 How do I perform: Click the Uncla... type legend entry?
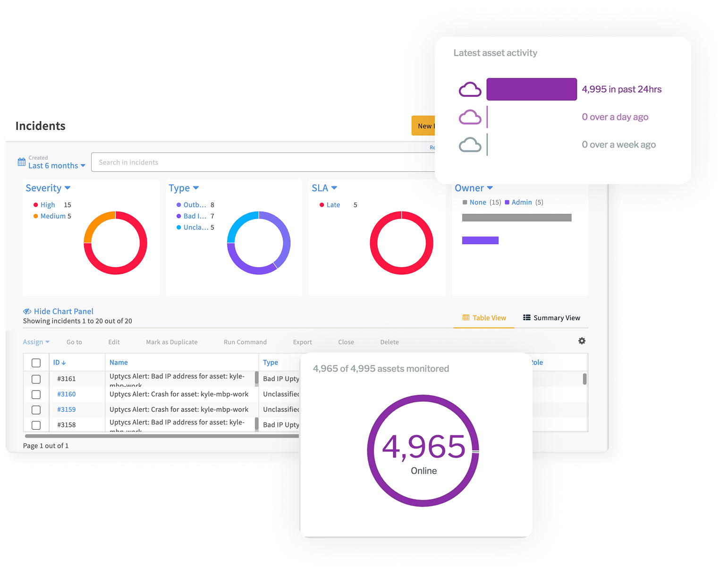[x=195, y=228]
